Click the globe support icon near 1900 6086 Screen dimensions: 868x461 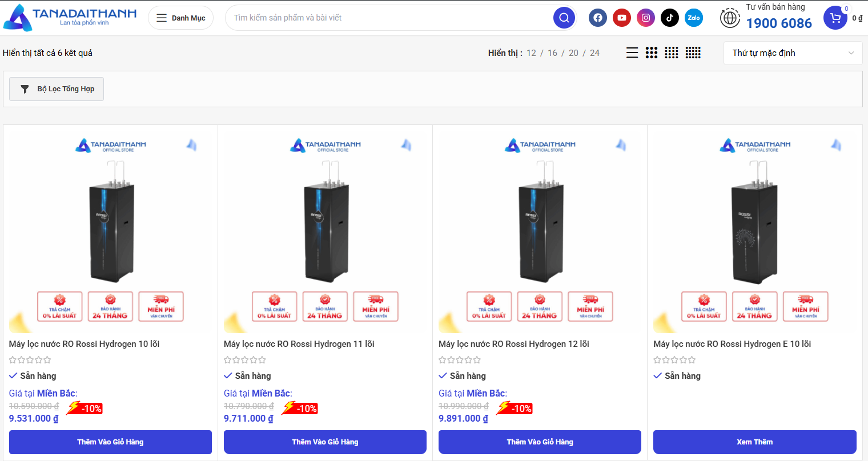(x=730, y=18)
